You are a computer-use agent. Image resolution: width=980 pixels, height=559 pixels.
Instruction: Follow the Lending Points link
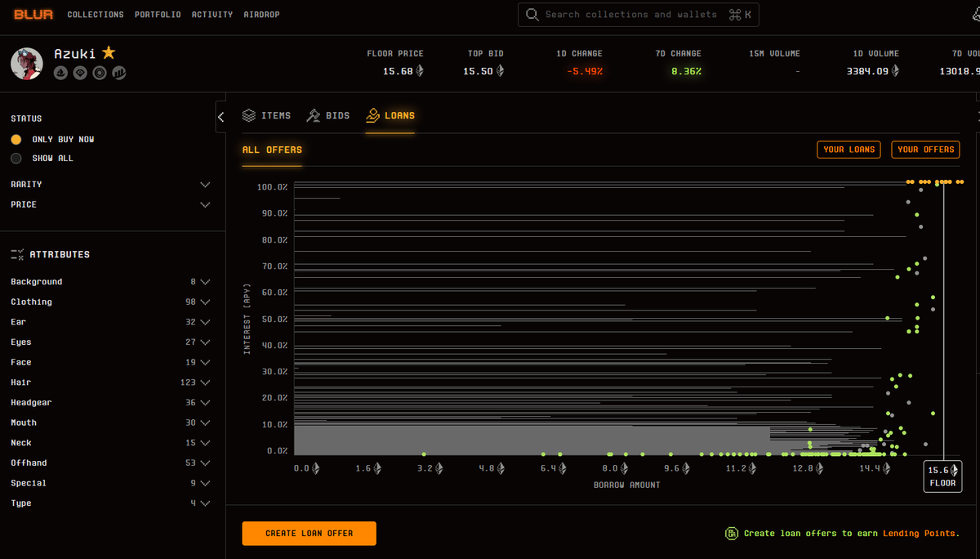920,534
